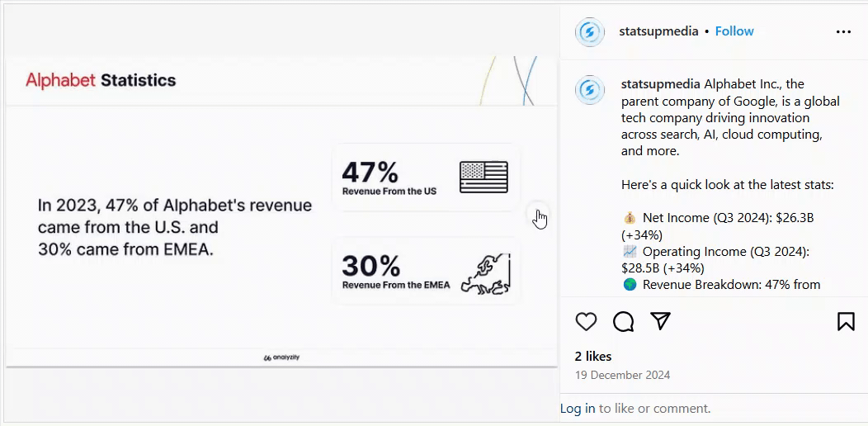This screenshot has height=426, width=868.
Task: Click the 47% revenue figure
Action: (x=370, y=173)
